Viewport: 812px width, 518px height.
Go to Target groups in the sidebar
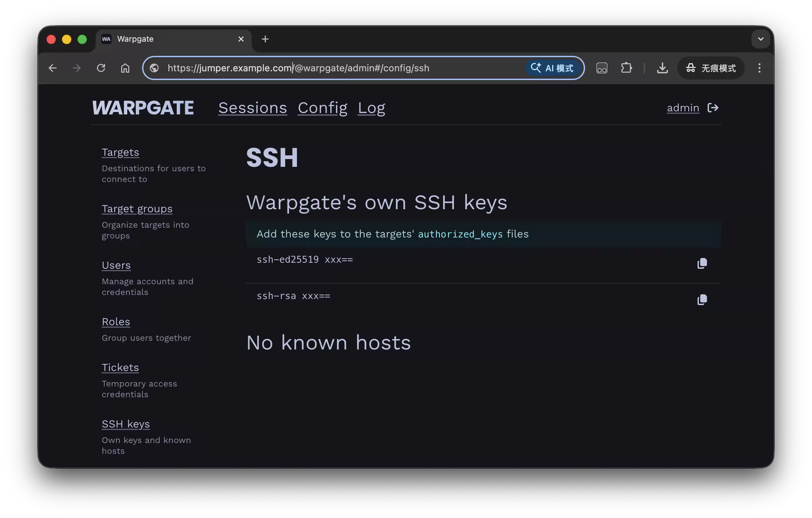click(x=137, y=209)
